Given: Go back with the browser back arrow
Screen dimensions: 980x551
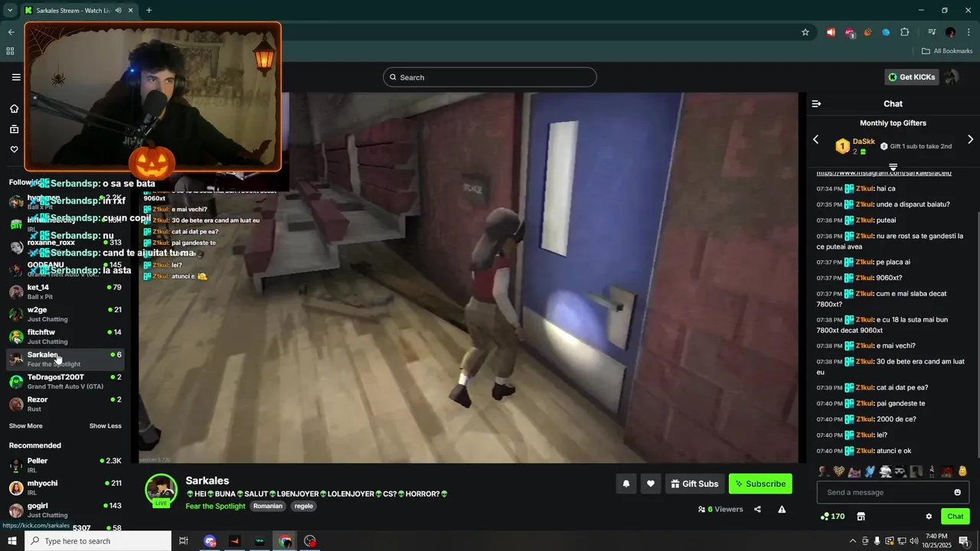Looking at the screenshot, I should [x=11, y=32].
